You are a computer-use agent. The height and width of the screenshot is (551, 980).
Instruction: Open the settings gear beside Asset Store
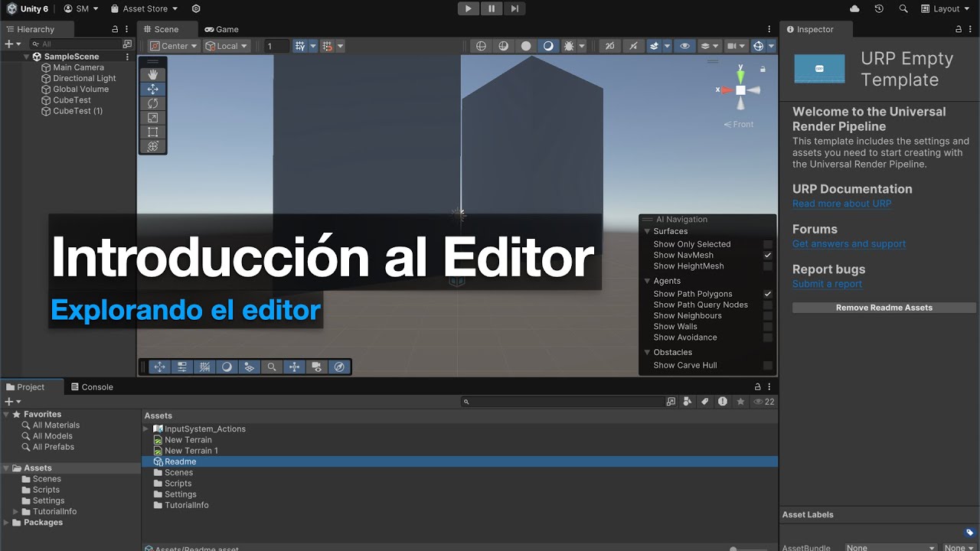[x=196, y=8]
